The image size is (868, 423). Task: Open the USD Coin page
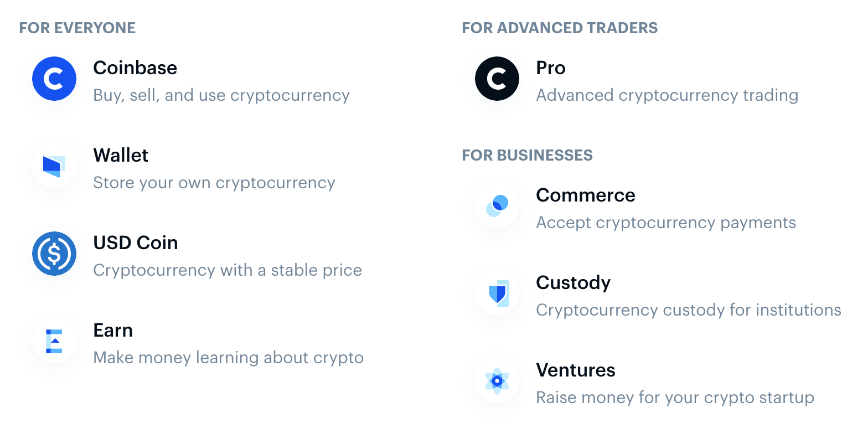pos(136,243)
